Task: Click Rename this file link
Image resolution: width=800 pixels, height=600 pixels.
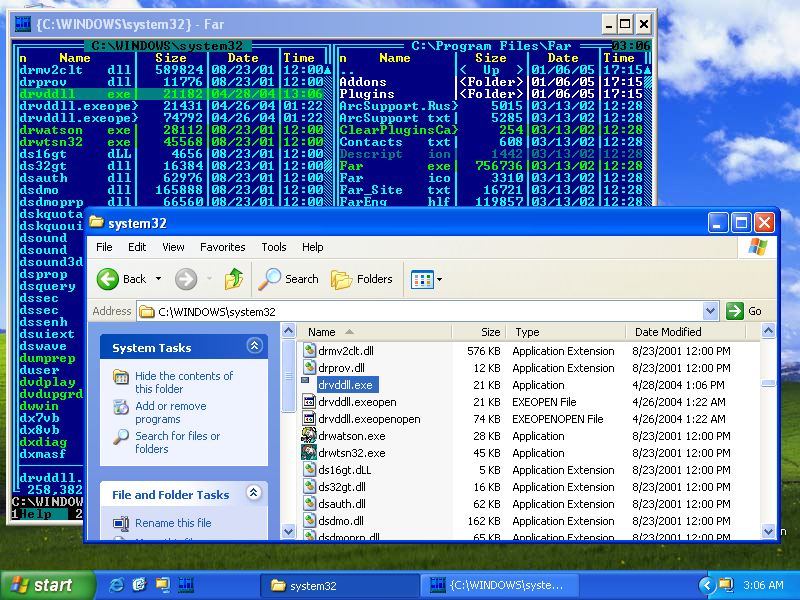Action: 173,523
